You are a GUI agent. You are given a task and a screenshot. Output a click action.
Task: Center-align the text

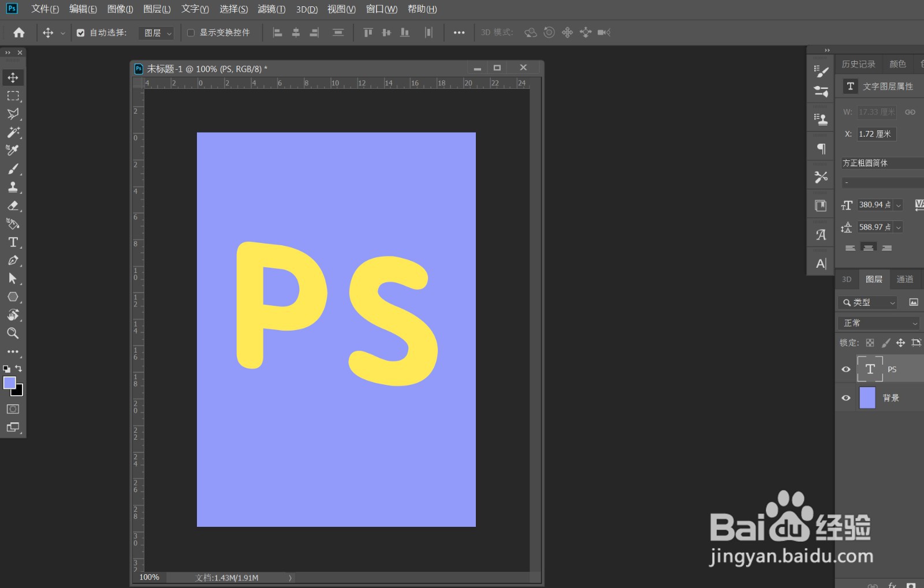tap(868, 248)
